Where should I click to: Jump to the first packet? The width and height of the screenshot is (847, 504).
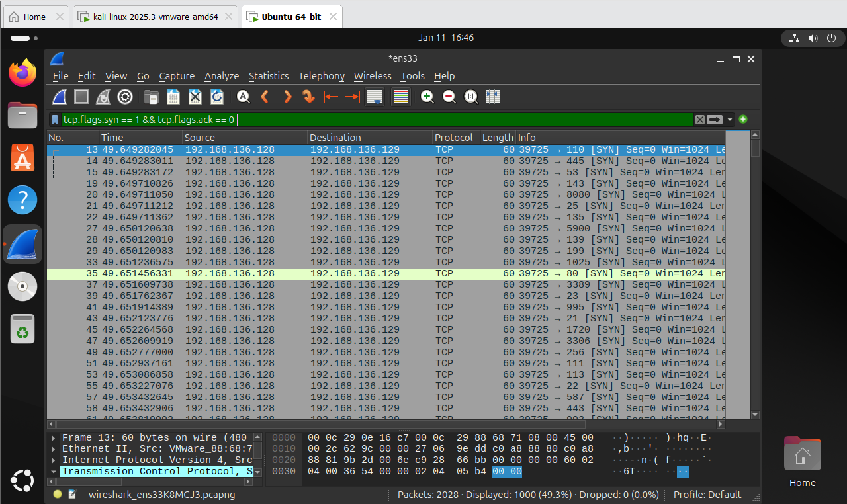point(330,97)
